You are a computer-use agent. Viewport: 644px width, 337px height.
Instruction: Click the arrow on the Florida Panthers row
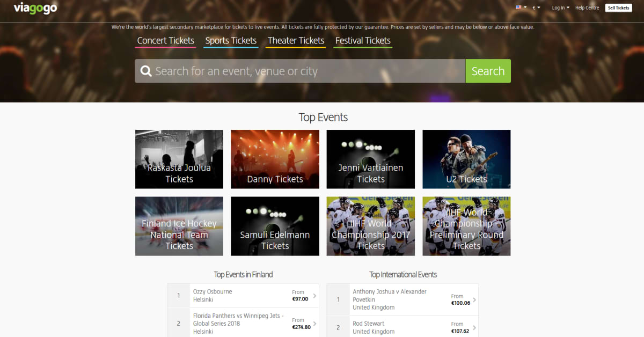point(314,324)
